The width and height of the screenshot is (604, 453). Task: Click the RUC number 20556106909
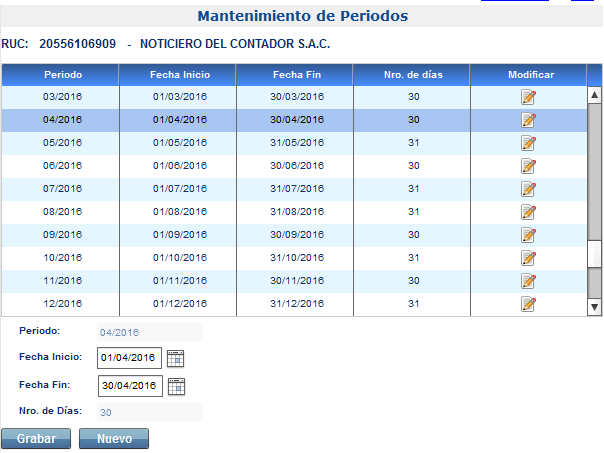tap(77, 44)
